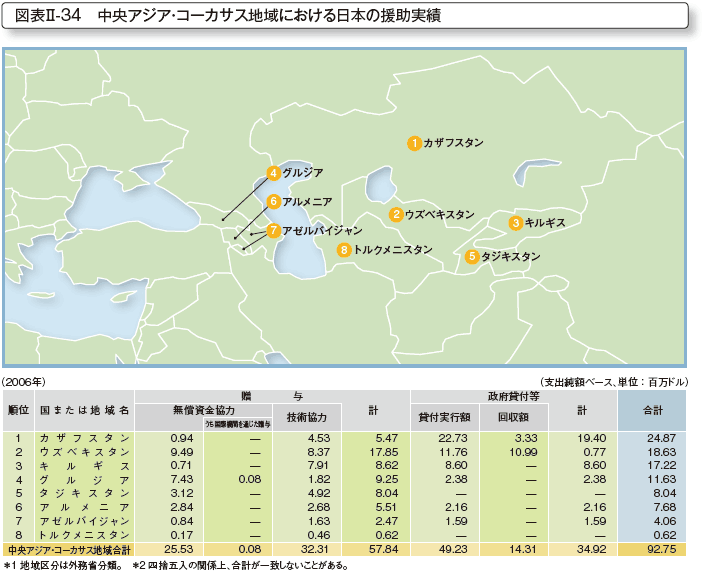Click the 貸付実行額 column header

pyautogui.click(x=444, y=417)
